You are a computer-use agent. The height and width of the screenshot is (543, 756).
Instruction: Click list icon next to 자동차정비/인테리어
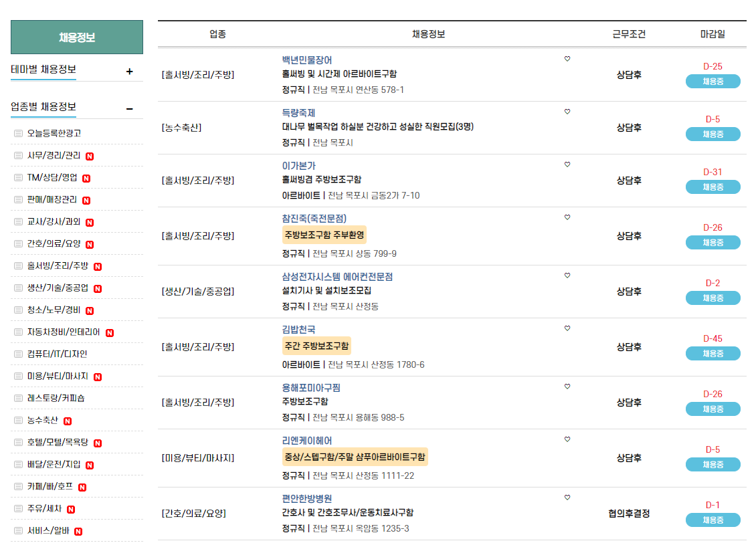click(18, 332)
